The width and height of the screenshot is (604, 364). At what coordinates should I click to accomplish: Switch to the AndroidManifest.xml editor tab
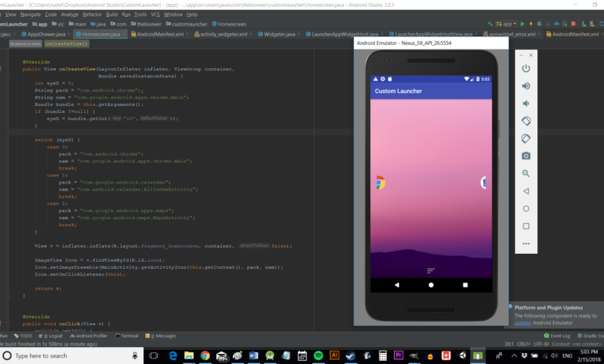[x=163, y=35]
